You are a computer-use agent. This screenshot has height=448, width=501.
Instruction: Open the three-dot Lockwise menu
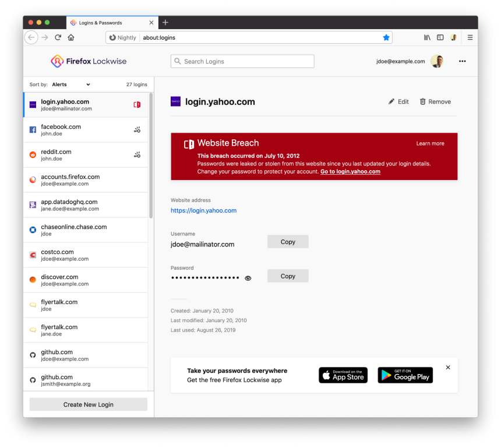coord(462,61)
